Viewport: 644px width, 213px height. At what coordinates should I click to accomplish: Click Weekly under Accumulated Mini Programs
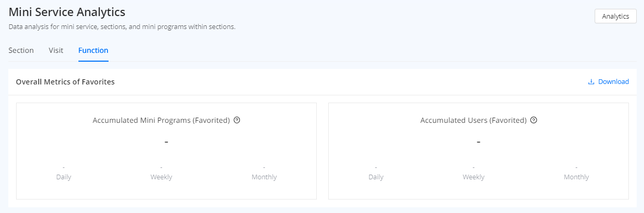[x=162, y=177]
